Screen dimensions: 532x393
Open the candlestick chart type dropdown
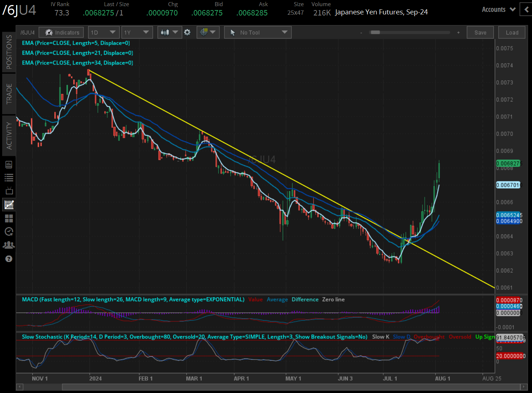point(169,32)
